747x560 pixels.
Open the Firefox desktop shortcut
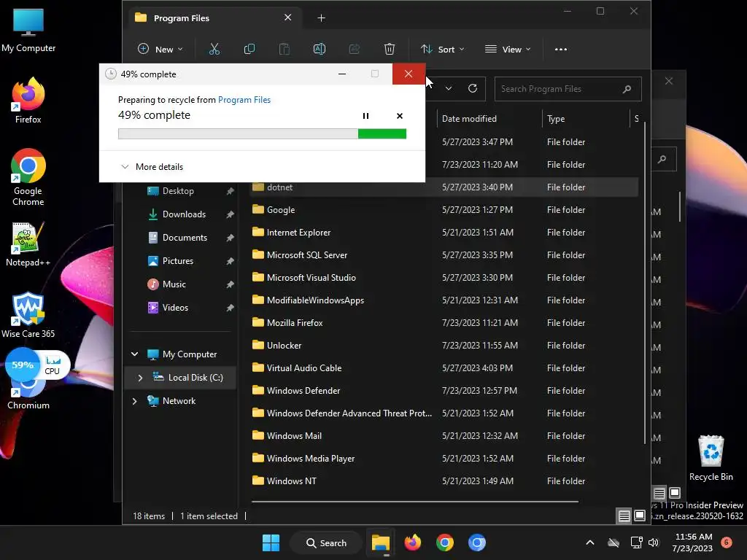click(28, 101)
